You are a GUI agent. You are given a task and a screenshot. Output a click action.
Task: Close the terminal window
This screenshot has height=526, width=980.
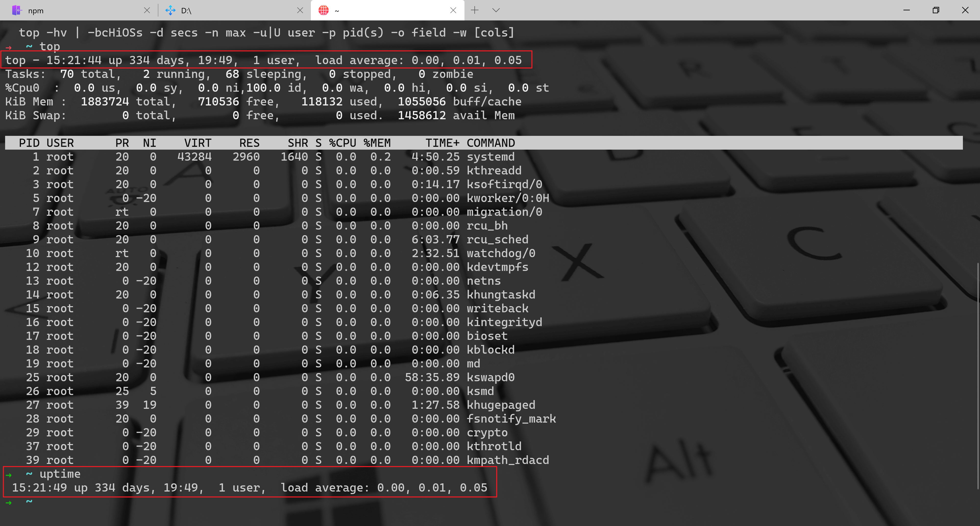pos(965,10)
